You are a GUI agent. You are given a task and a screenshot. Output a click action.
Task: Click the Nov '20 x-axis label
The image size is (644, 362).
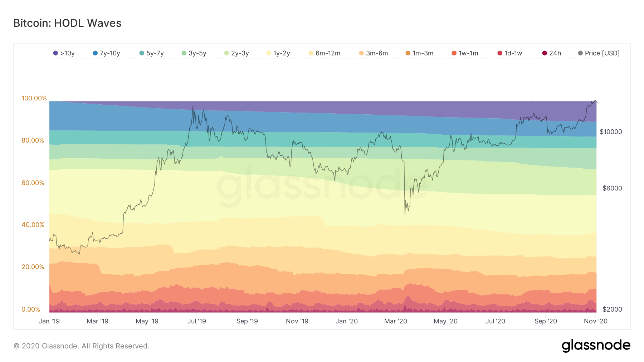point(595,321)
